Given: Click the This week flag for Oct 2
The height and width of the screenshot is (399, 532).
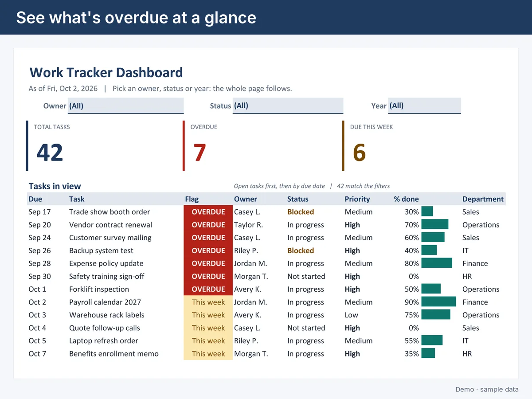Looking at the screenshot, I should pyautogui.click(x=208, y=302).
